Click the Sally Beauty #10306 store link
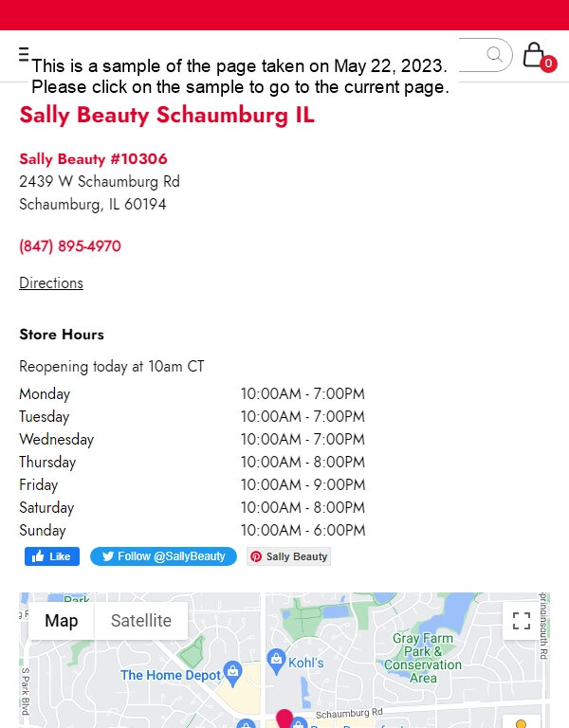Viewport: 569px width, 728px height. pyautogui.click(x=93, y=159)
